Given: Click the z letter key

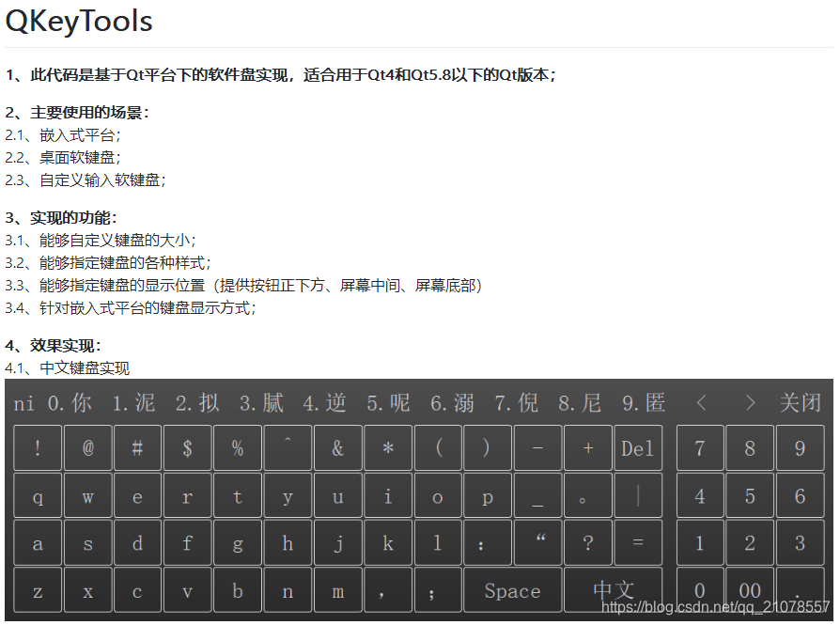Looking at the screenshot, I should click(x=38, y=589).
